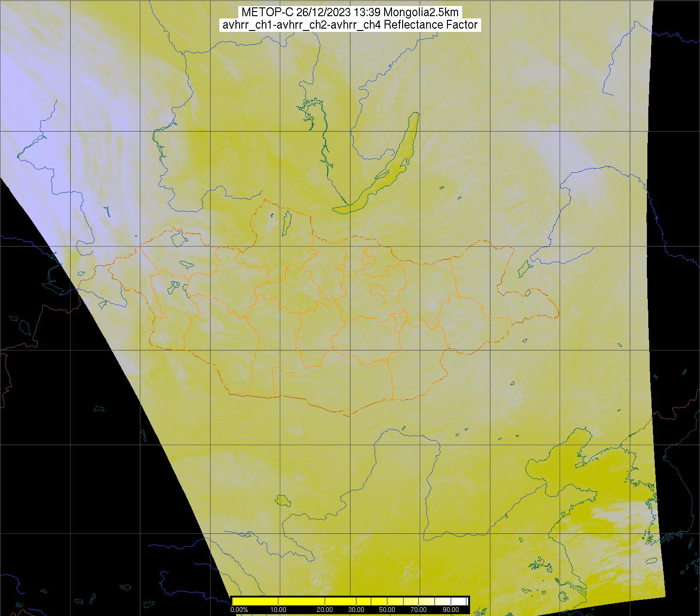The image size is (700, 616).
Task: Click the avhrr_ch1-avhrr_ch2-avhrr_ch4 Reflectance Factor caption
Action: (350, 25)
